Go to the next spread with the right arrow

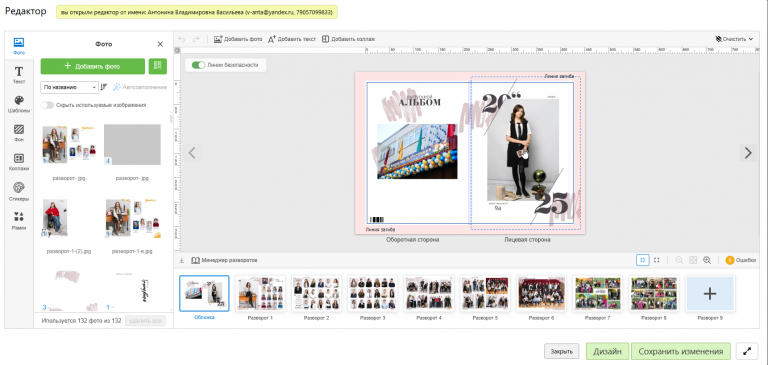click(x=748, y=153)
